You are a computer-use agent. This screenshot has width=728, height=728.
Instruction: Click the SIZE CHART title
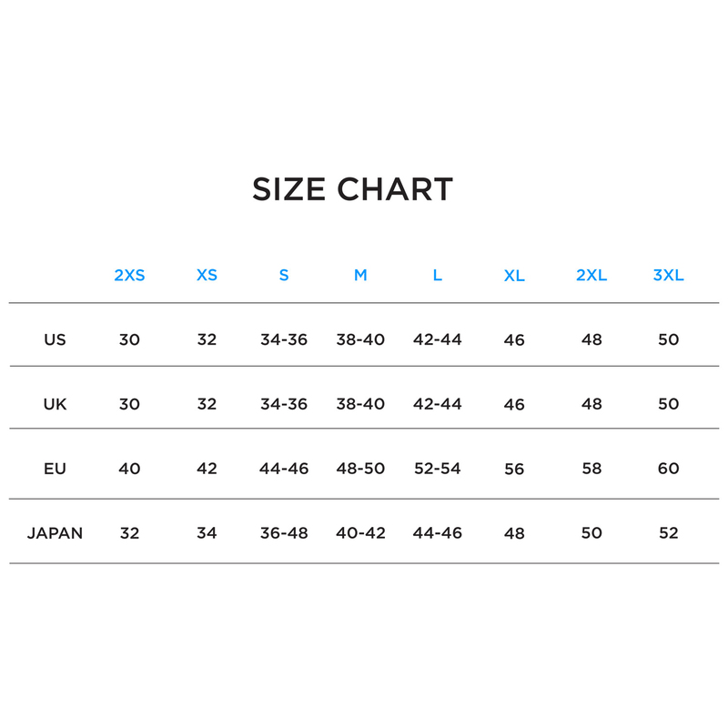[x=352, y=189]
